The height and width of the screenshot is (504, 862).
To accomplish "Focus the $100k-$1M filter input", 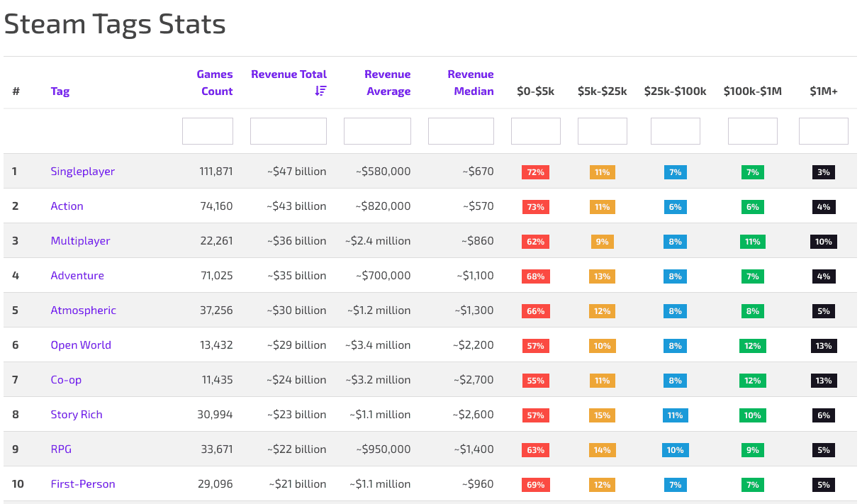I will [x=753, y=131].
